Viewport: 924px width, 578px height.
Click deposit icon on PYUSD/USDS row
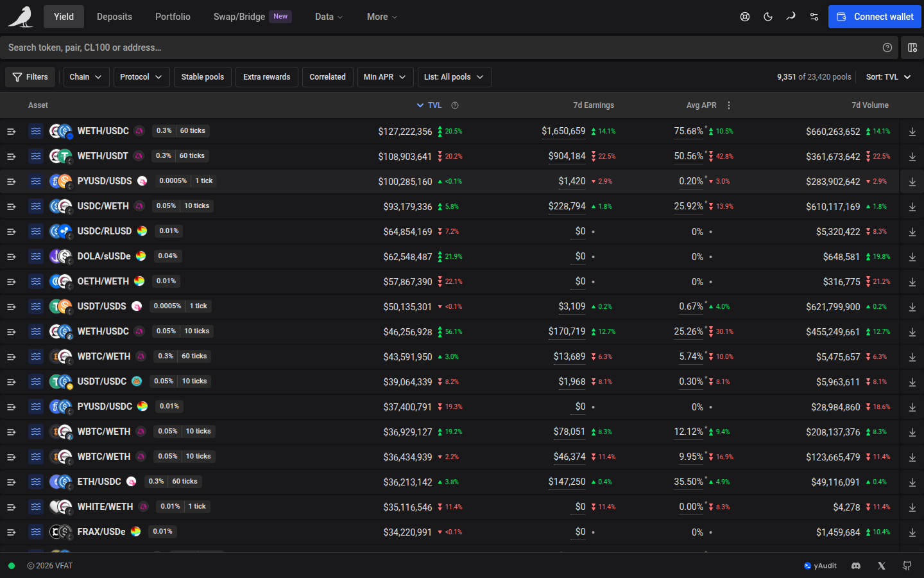pyautogui.click(x=912, y=182)
